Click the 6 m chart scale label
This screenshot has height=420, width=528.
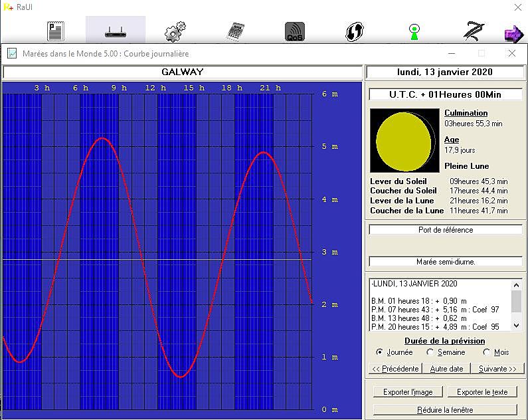(x=329, y=94)
